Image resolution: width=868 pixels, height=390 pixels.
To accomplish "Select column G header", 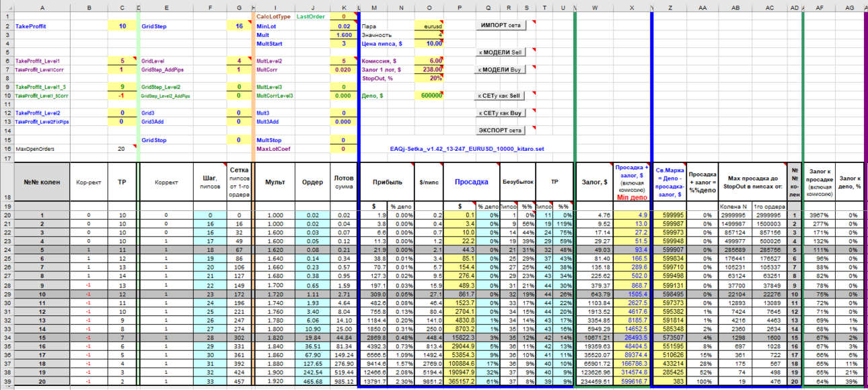I will coord(239,7).
